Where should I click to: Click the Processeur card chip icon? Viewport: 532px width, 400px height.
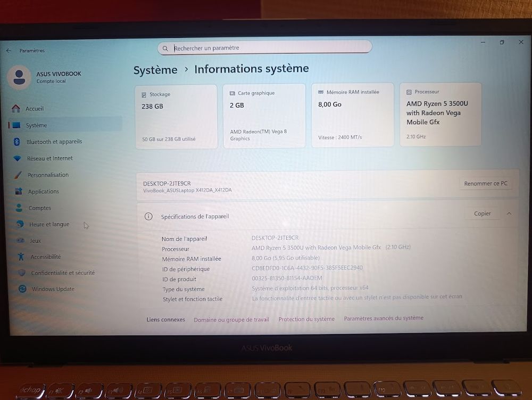pos(409,92)
